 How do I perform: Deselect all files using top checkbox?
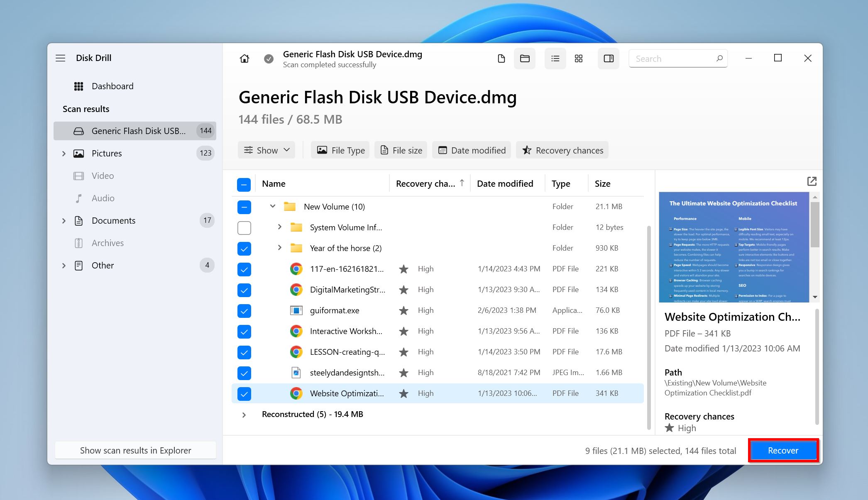tap(244, 183)
